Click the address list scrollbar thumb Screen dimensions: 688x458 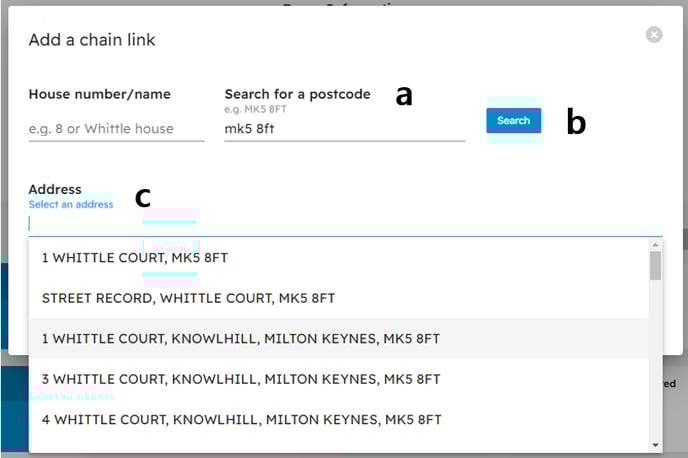pos(655,265)
